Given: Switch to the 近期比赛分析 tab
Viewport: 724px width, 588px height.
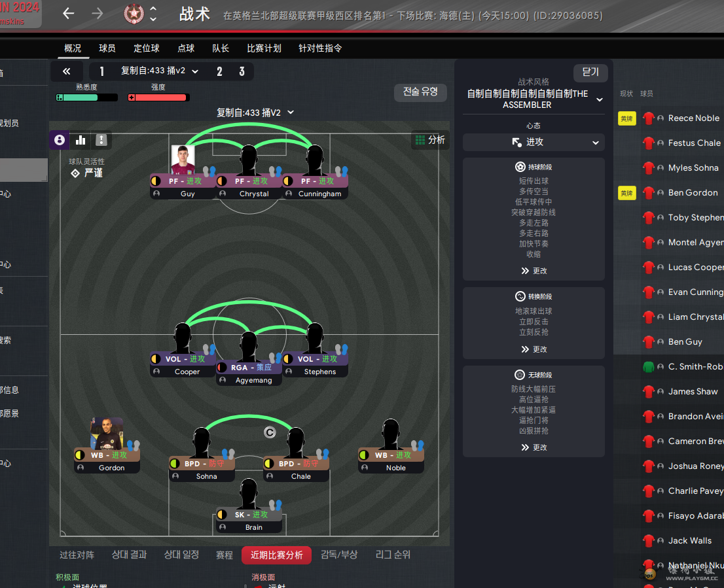Looking at the screenshot, I should point(277,555).
